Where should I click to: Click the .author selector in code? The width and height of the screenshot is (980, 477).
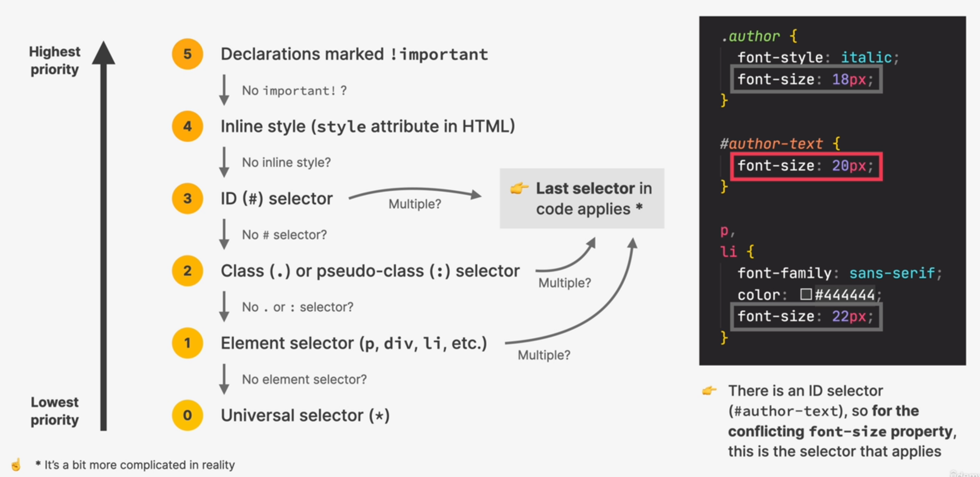click(x=751, y=36)
